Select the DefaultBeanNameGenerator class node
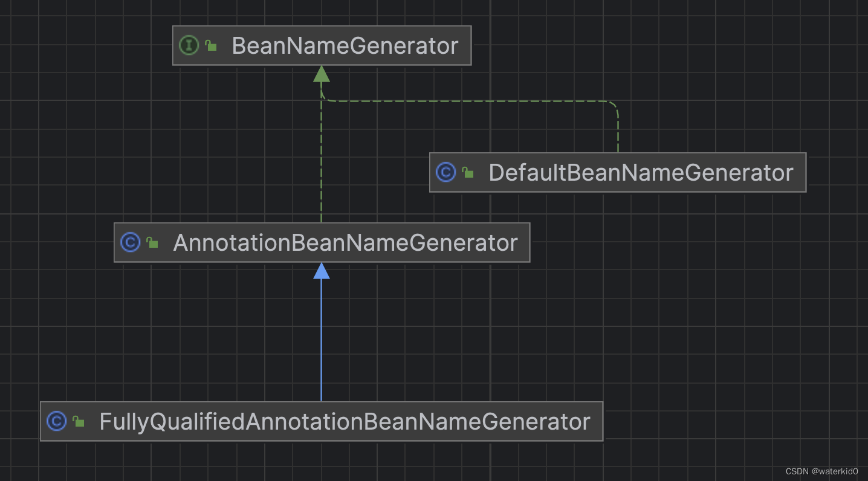Image resolution: width=868 pixels, height=481 pixels. tap(617, 172)
